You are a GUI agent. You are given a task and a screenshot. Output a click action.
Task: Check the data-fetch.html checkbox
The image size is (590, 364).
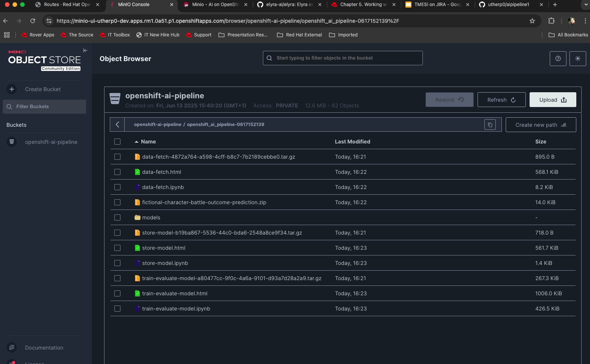(117, 172)
